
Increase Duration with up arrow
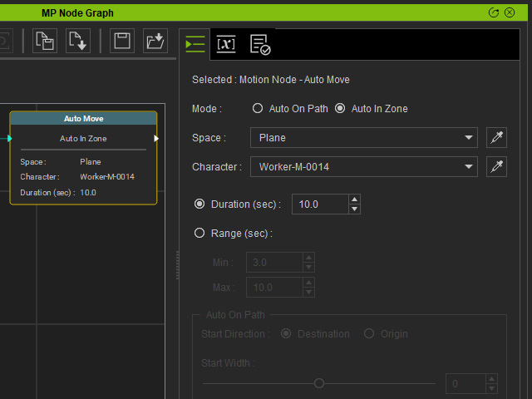click(355, 199)
